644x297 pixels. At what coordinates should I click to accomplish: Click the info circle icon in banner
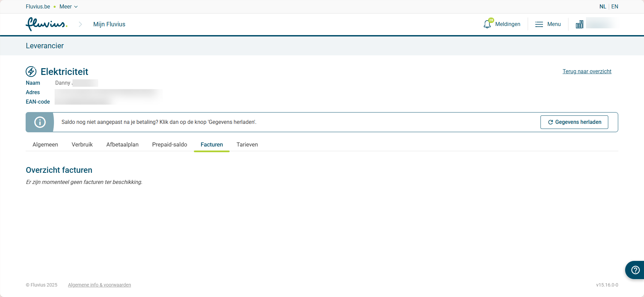(x=40, y=122)
